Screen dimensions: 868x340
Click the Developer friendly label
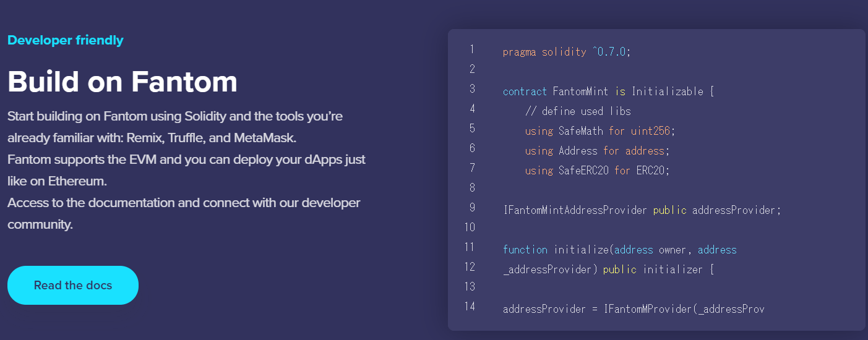coord(65,40)
